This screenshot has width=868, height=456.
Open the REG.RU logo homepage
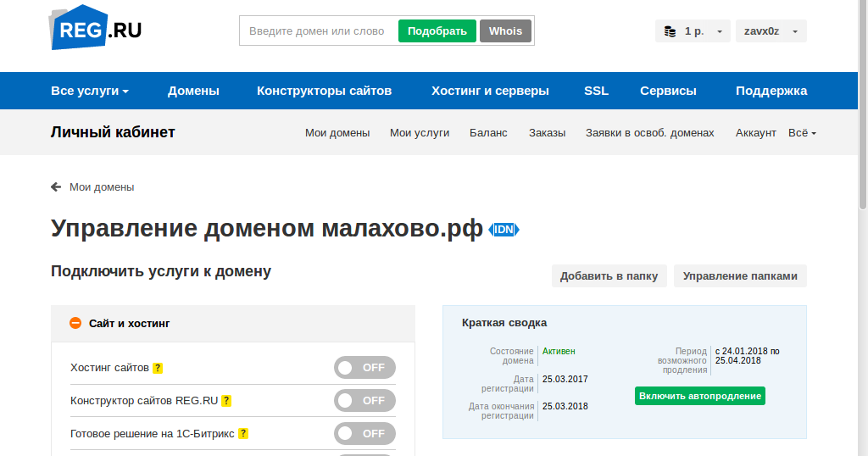[x=95, y=28]
